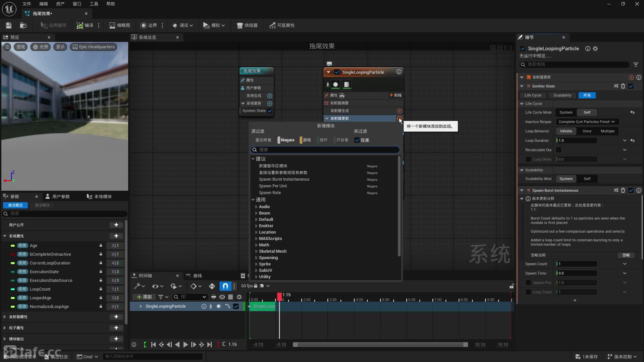Image resolution: width=644 pixels, height=362 pixels.
Task: Set Loop Behavior to Once
Action: click(587, 131)
